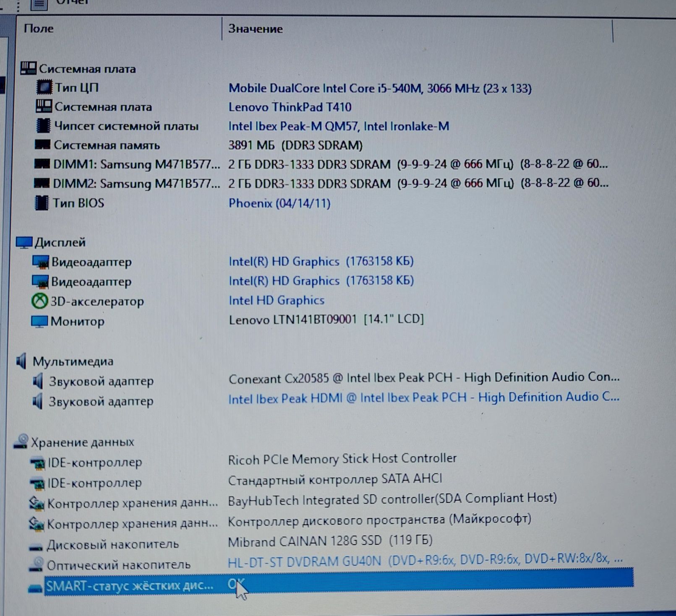
Task: Select the DIMM2: Samsung M471B577 row label
Action: [136, 183]
